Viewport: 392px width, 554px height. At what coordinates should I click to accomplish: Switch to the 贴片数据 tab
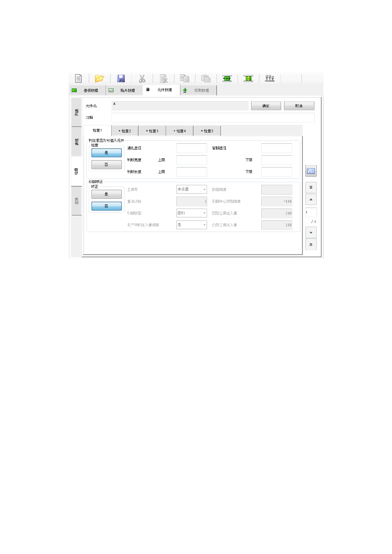[x=124, y=90]
